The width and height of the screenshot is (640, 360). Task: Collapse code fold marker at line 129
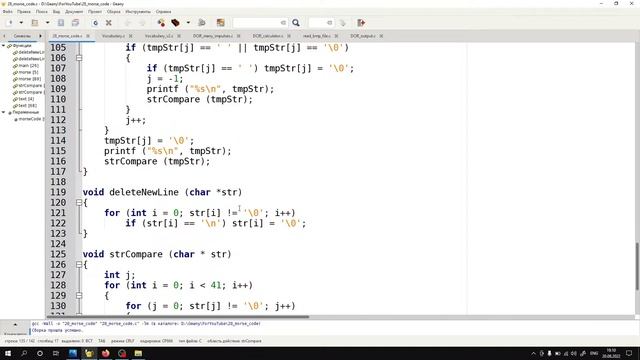pos(79,296)
